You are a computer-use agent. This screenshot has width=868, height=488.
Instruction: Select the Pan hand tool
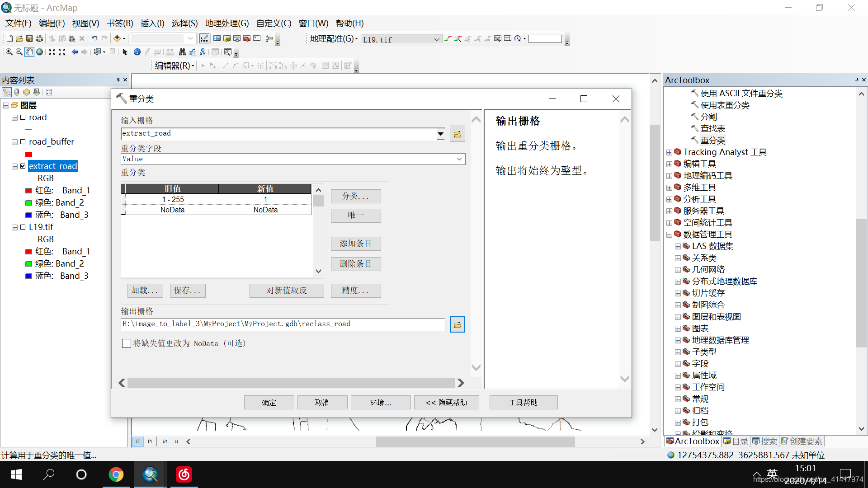coord(29,52)
